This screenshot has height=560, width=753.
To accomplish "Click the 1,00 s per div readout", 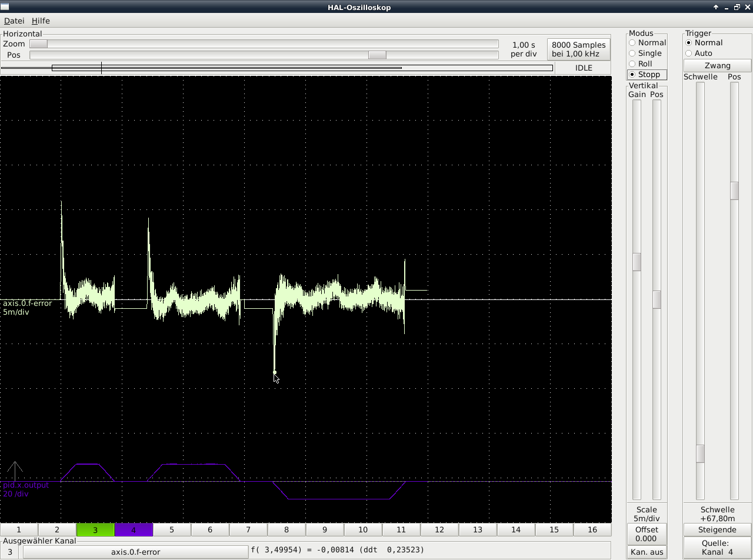I will [x=524, y=49].
